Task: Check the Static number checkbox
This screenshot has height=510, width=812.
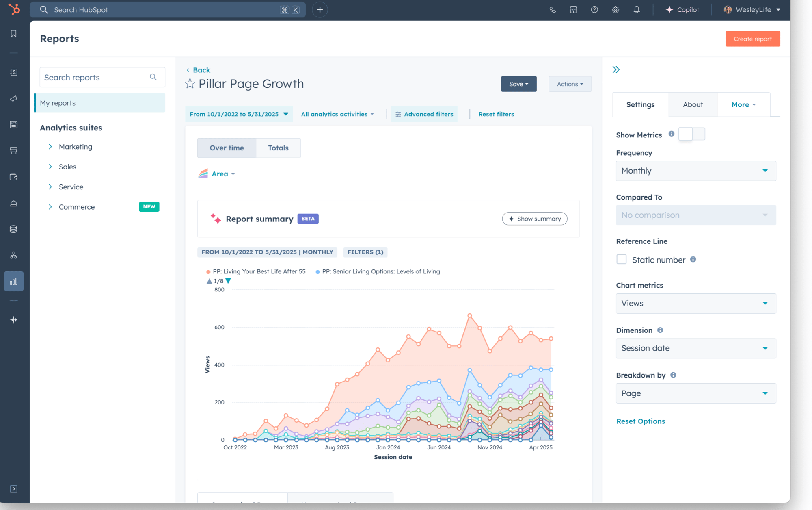Action: (621, 259)
